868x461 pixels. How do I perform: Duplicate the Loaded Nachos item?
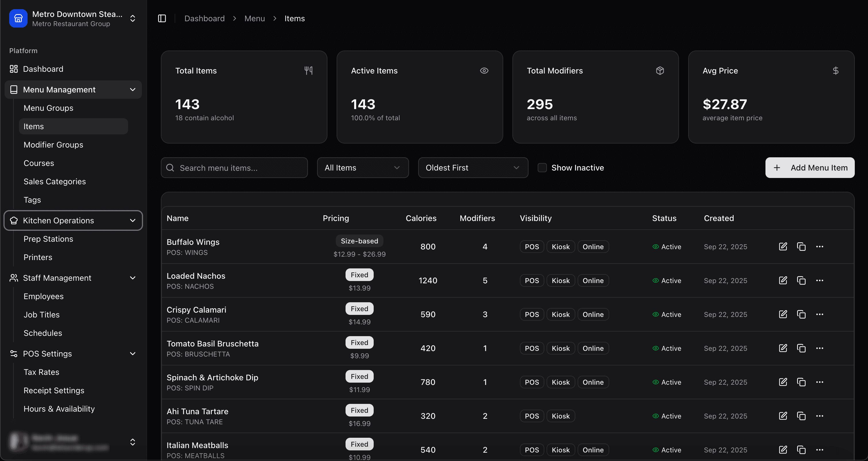click(801, 280)
